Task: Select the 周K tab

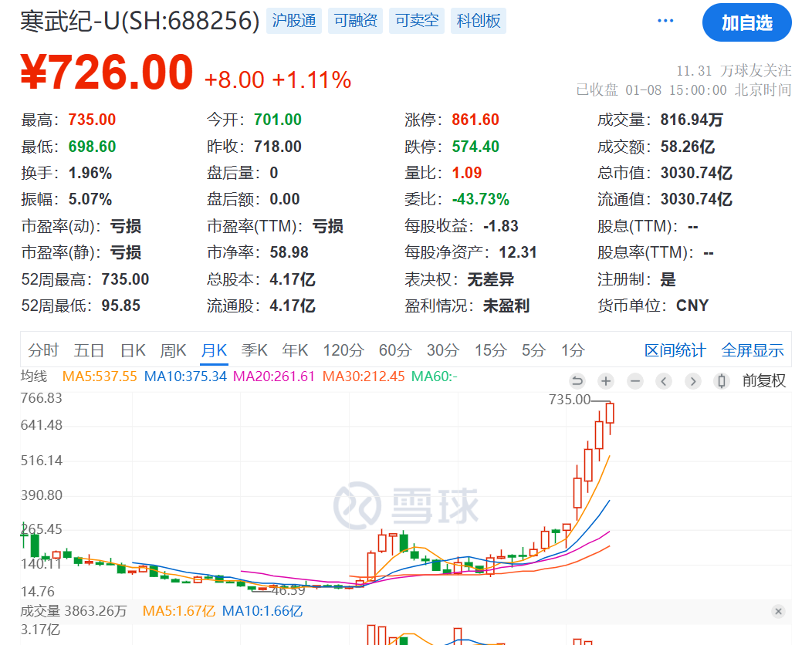Action: [172, 350]
